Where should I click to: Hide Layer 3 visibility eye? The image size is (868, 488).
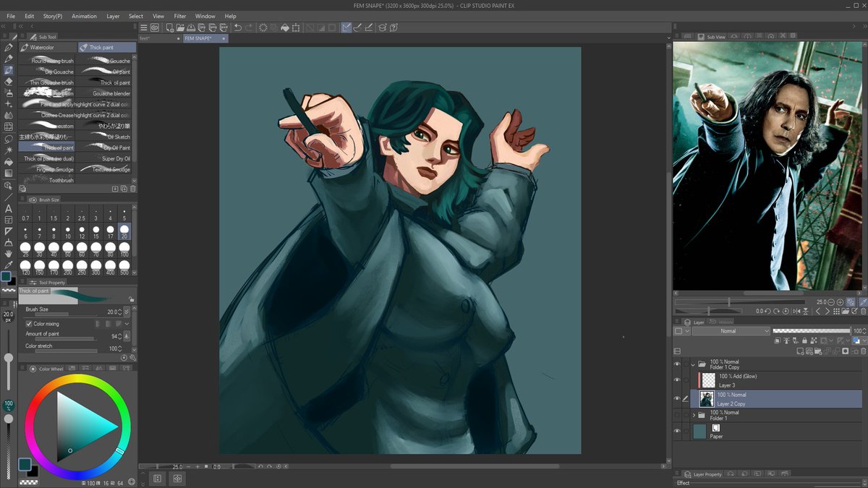[x=677, y=380]
